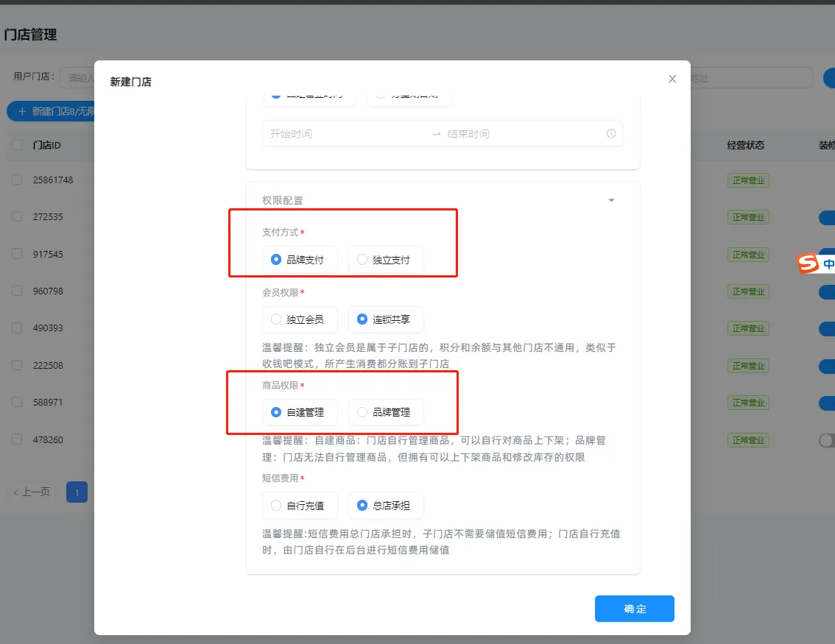The height and width of the screenshot is (644, 835).
Task: Collapse the 权限配置 section
Action: (610, 199)
